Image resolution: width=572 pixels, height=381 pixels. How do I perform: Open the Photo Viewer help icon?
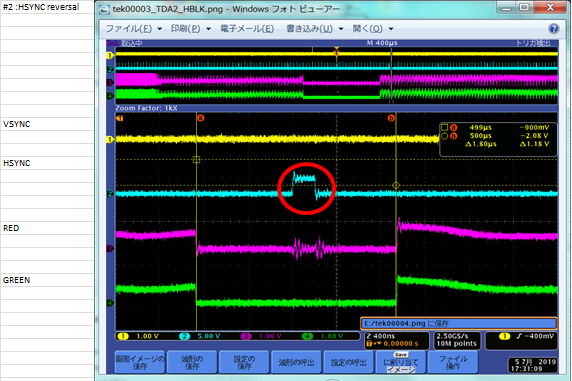(x=553, y=28)
